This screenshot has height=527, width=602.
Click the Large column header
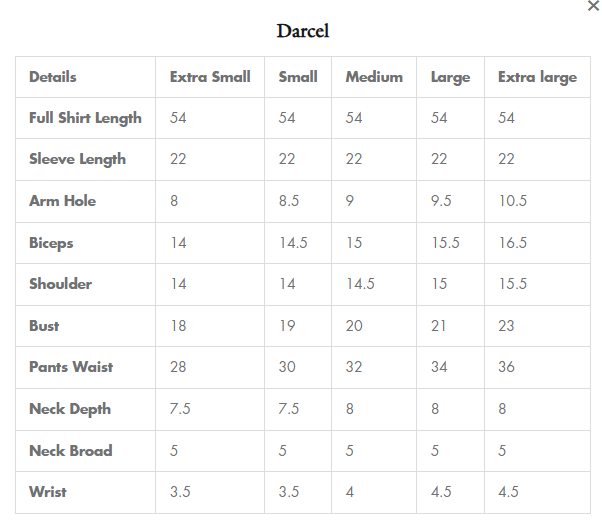450,77
